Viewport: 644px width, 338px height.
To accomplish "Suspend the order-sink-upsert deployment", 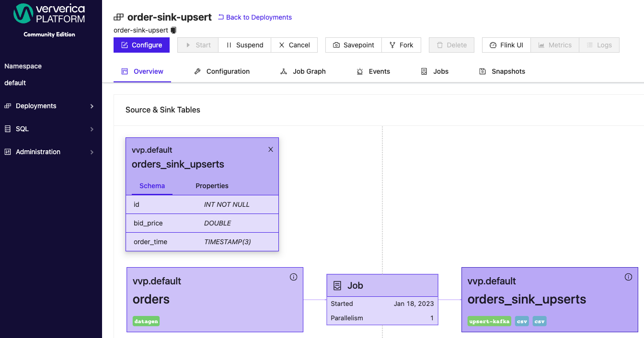I will pos(246,45).
